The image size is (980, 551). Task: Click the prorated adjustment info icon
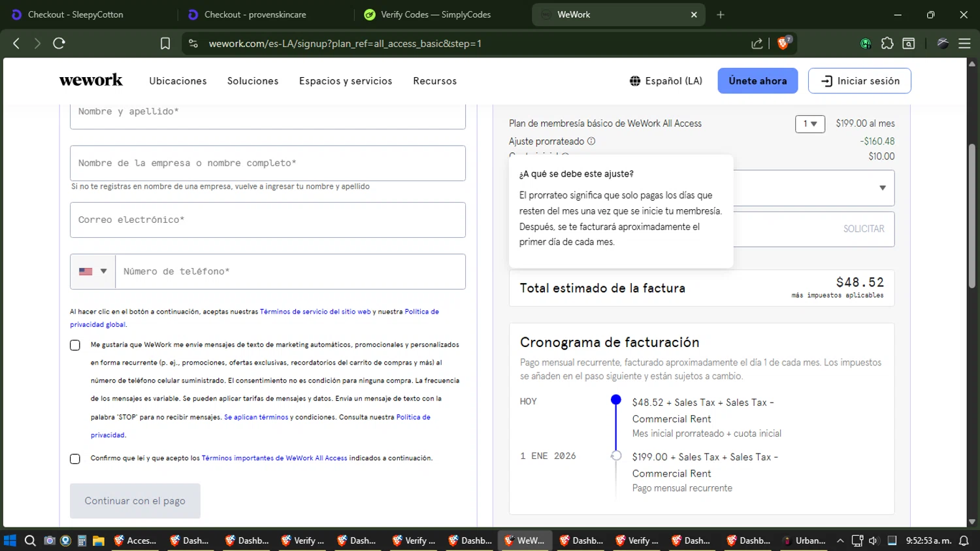pyautogui.click(x=591, y=141)
